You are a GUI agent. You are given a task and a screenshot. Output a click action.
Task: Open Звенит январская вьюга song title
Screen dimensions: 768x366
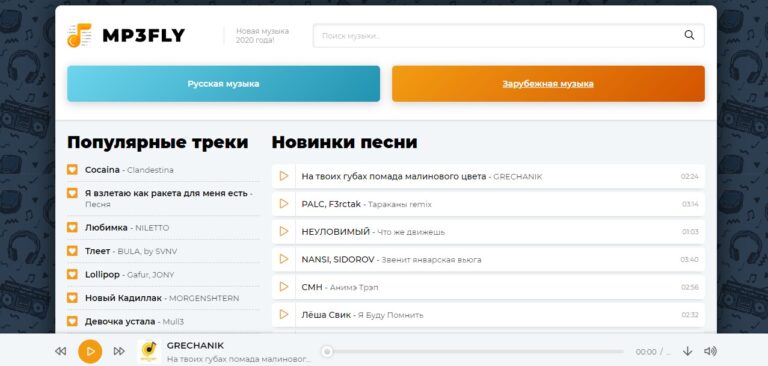[x=431, y=260]
